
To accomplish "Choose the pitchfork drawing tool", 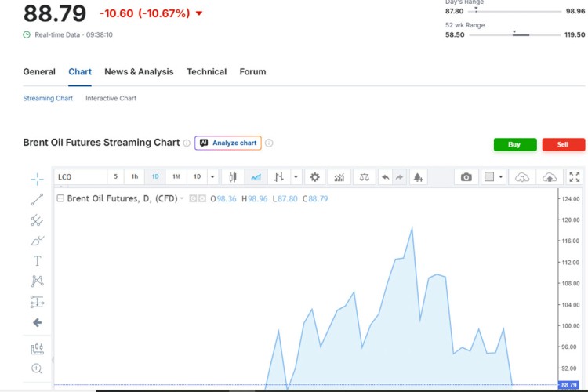I will click(37, 220).
